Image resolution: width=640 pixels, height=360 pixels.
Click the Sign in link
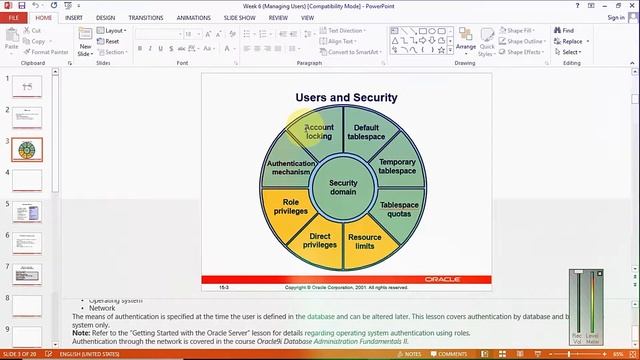(616, 18)
